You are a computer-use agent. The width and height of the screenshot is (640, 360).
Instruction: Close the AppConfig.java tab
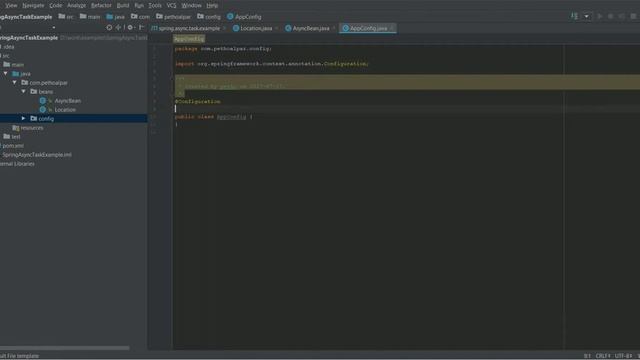click(x=392, y=28)
